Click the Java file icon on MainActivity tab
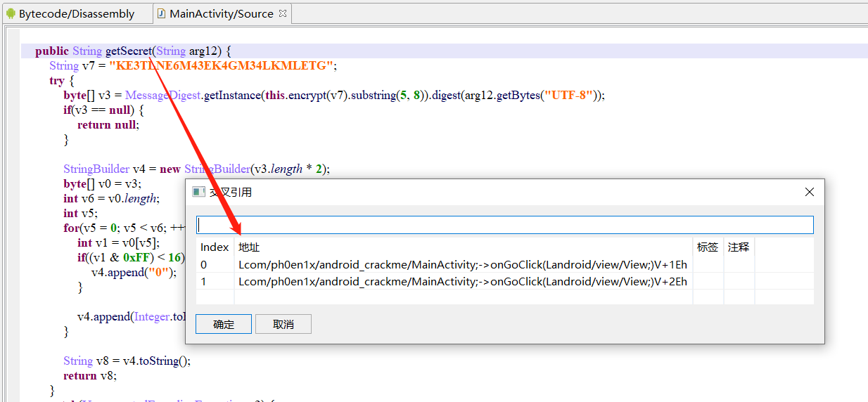Image resolution: width=868 pixels, height=402 pixels. (161, 13)
